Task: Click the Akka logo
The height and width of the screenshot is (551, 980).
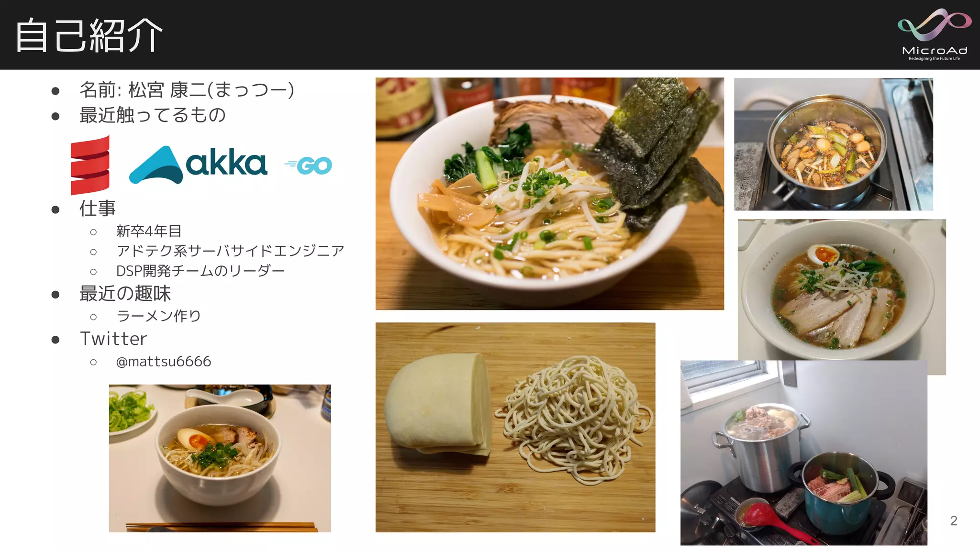Action: (198, 165)
